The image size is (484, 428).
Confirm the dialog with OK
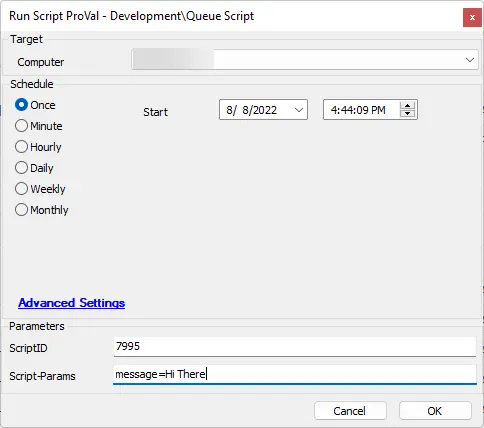click(x=435, y=411)
